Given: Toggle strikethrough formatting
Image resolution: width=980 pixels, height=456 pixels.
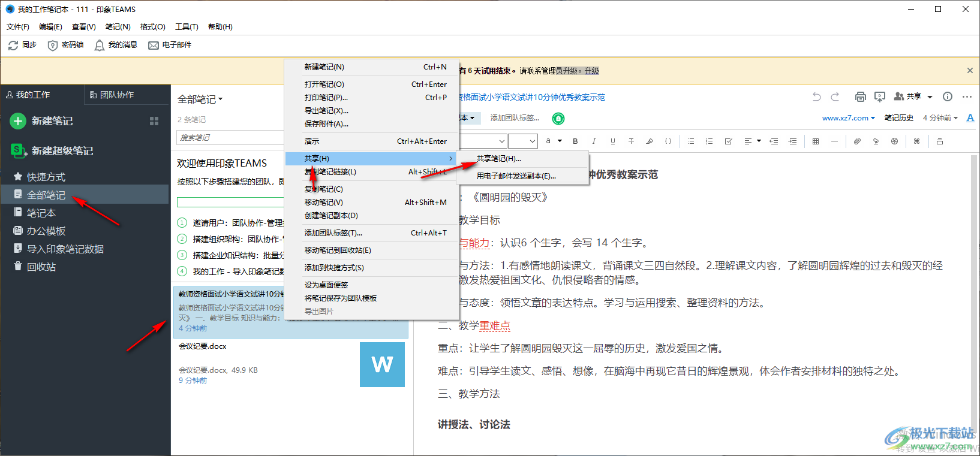Looking at the screenshot, I should pyautogui.click(x=631, y=141).
